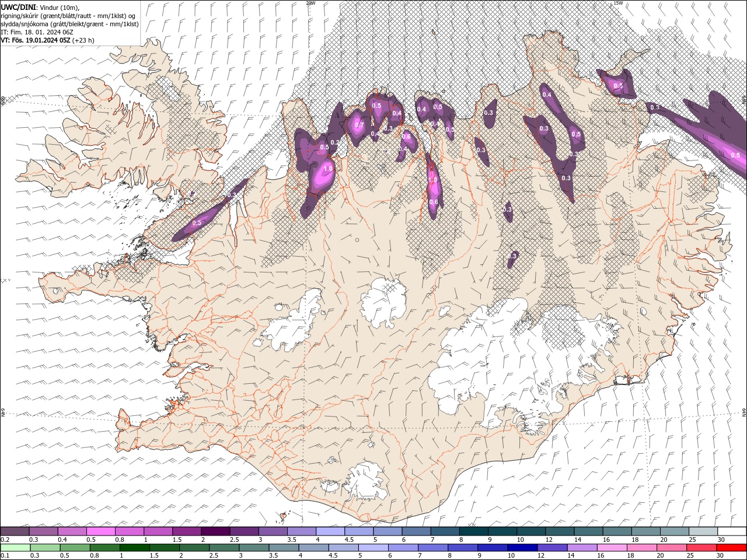
Task: Click the white swatch labeled 30 in upper legend
Action: coord(732,531)
